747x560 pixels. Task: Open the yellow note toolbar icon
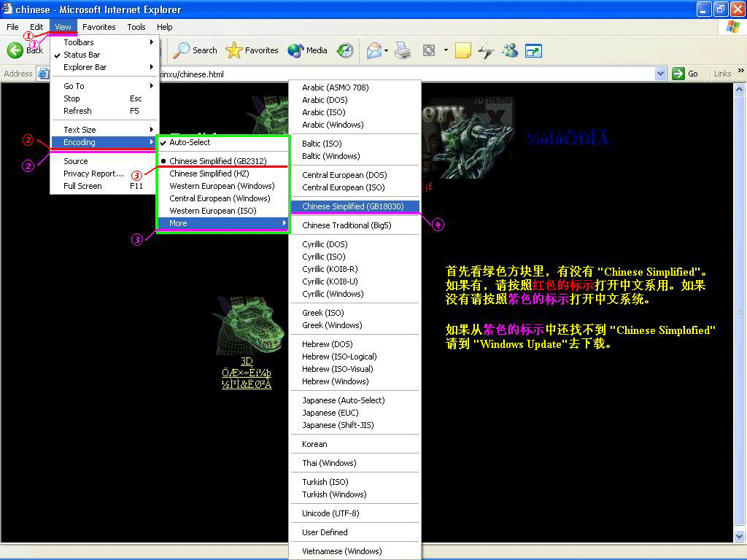(463, 50)
